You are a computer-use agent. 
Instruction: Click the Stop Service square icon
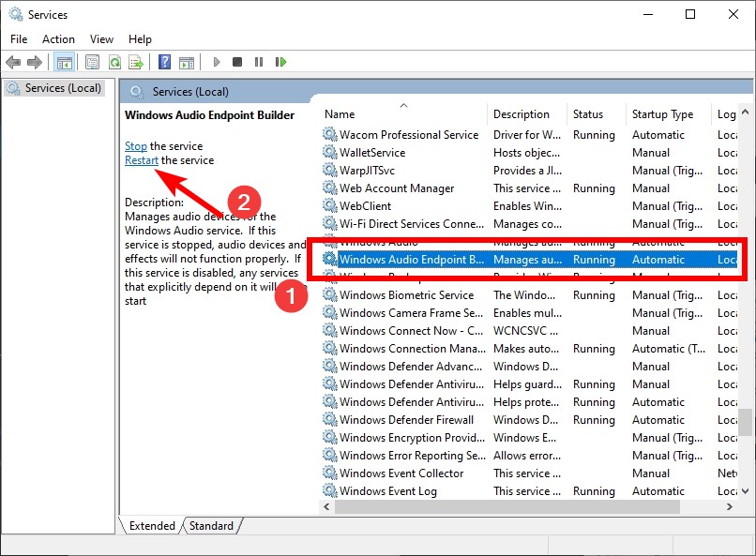click(x=237, y=62)
